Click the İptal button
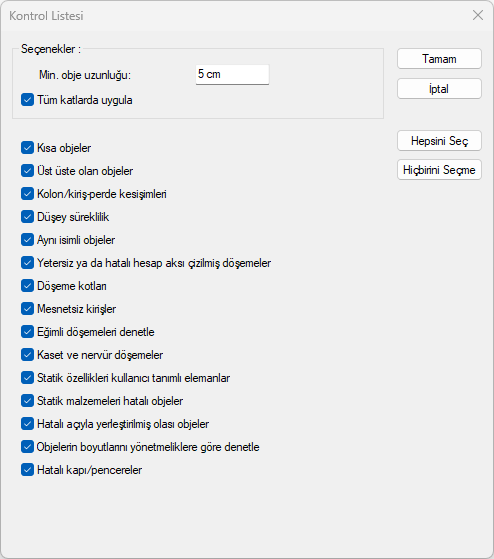Screen dimensions: 494x559 tap(439, 89)
